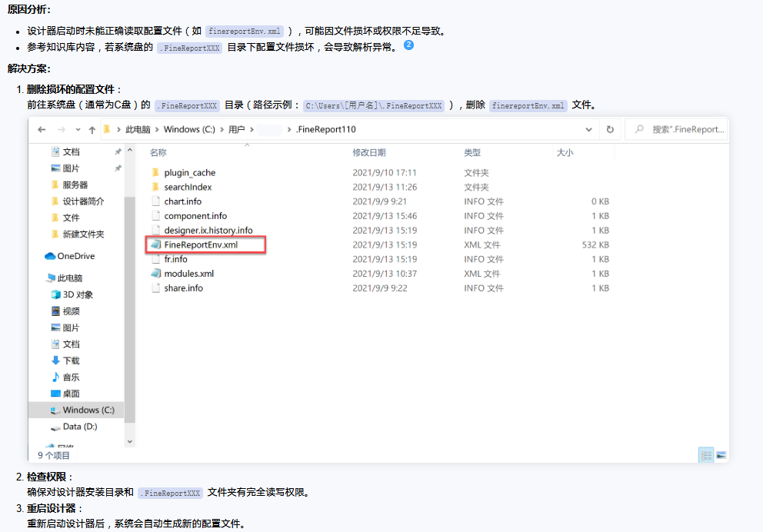
Task: Click the 2021/9/13 10:37 date cell
Action: [x=385, y=273]
